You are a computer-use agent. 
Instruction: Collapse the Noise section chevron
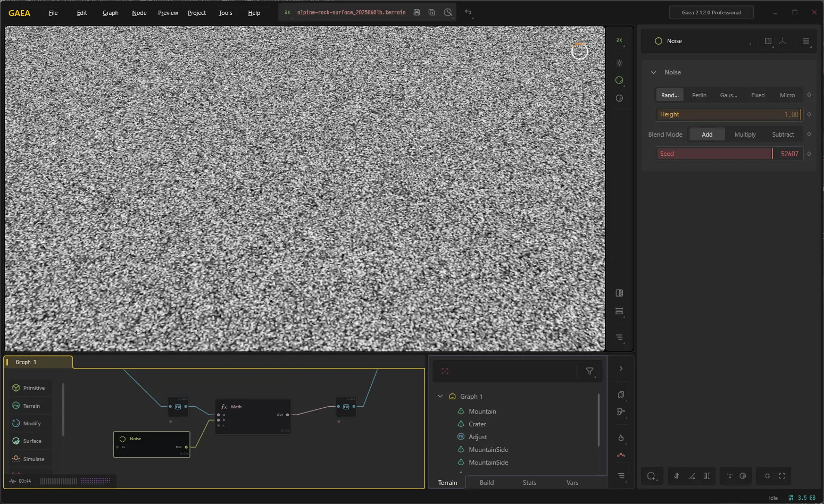(654, 72)
